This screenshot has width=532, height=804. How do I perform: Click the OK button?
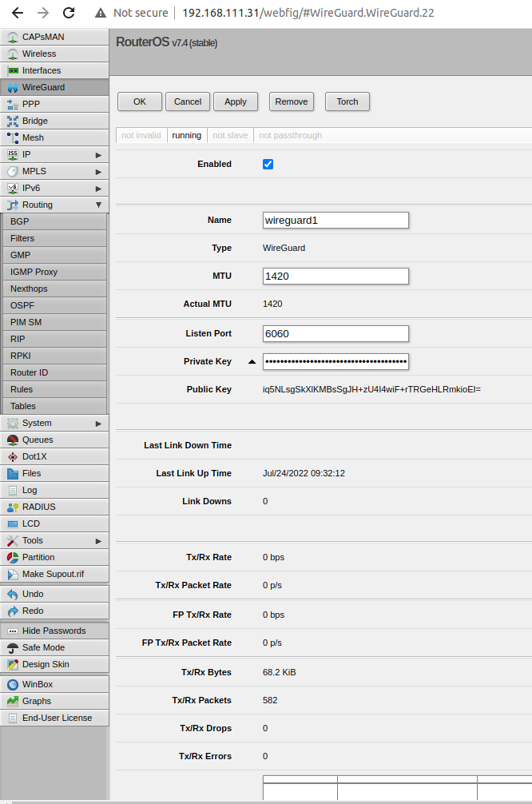[140, 101]
